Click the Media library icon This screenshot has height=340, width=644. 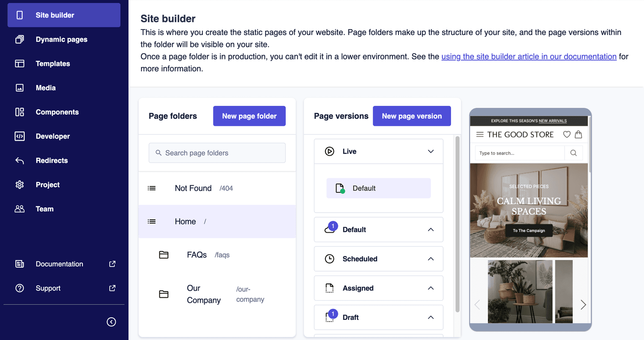[x=20, y=88]
